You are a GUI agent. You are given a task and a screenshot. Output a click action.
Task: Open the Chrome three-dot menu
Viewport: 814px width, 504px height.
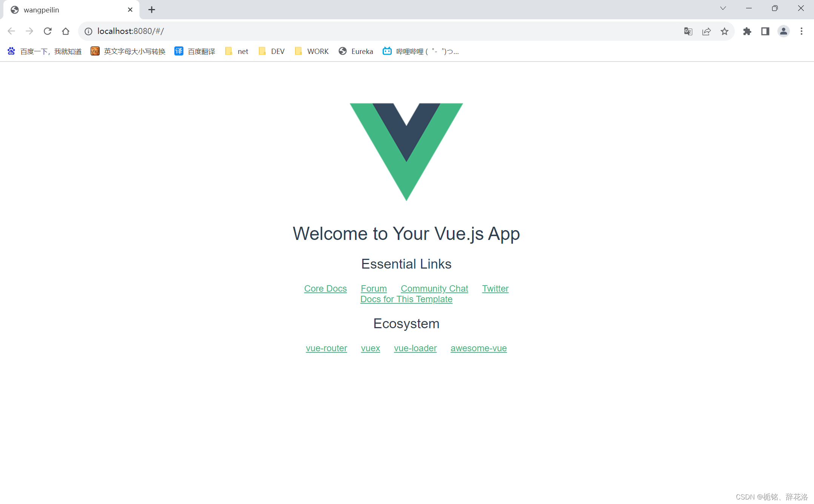[802, 31]
